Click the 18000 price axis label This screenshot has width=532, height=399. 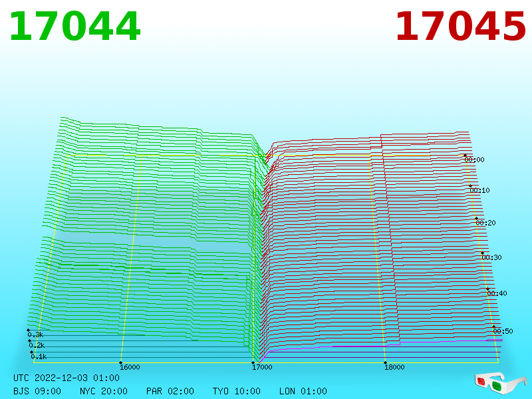click(x=394, y=367)
